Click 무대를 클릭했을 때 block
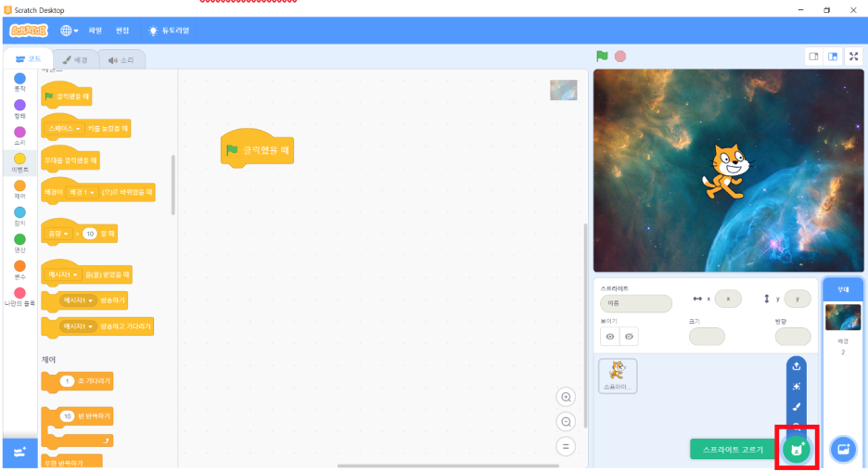 point(70,159)
